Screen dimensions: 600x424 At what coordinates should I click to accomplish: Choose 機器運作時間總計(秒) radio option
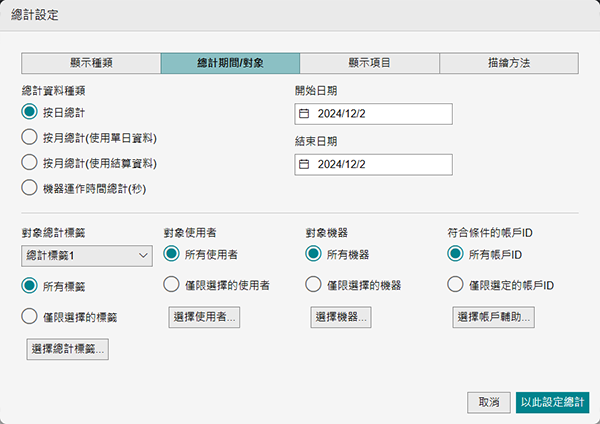pos(30,186)
